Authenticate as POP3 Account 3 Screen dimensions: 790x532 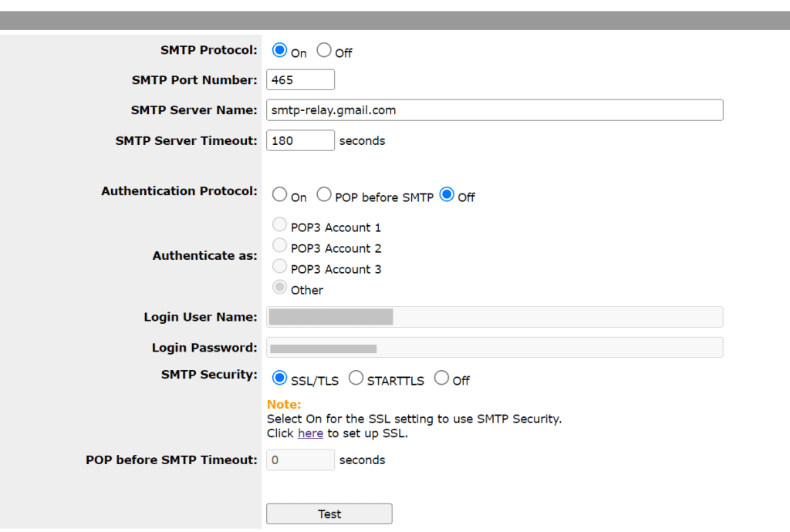coord(279,266)
